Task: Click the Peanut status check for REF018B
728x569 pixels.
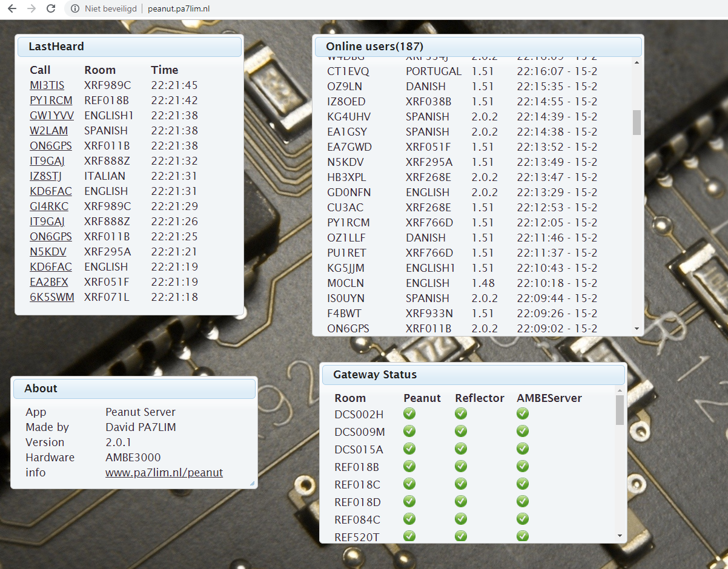Action: [409, 467]
